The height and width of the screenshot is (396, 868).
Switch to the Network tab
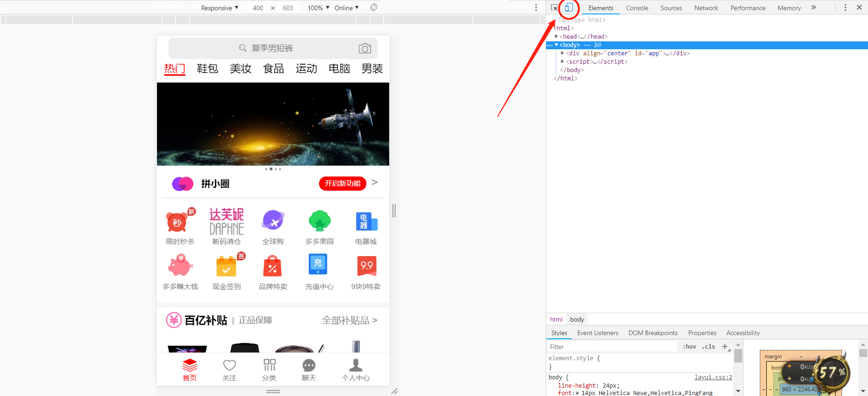[x=706, y=8]
